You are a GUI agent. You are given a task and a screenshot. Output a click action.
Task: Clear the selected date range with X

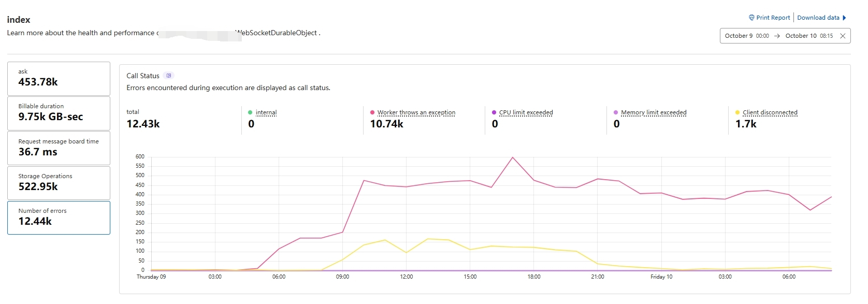[843, 36]
